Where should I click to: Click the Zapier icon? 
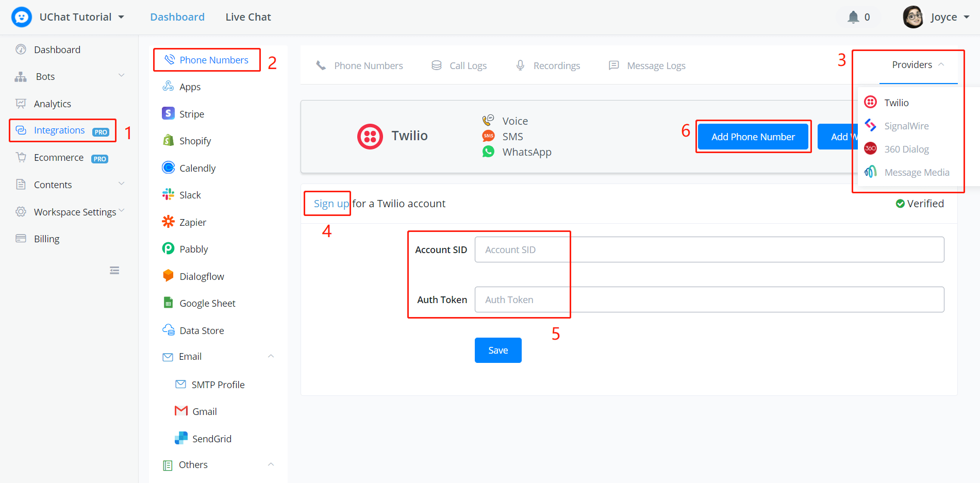pos(168,222)
